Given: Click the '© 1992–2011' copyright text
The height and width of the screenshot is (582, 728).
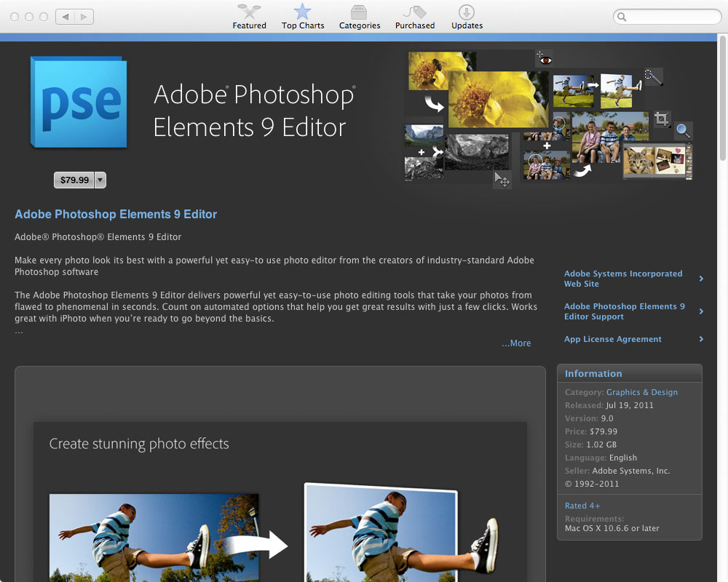Looking at the screenshot, I should point(591,484).
